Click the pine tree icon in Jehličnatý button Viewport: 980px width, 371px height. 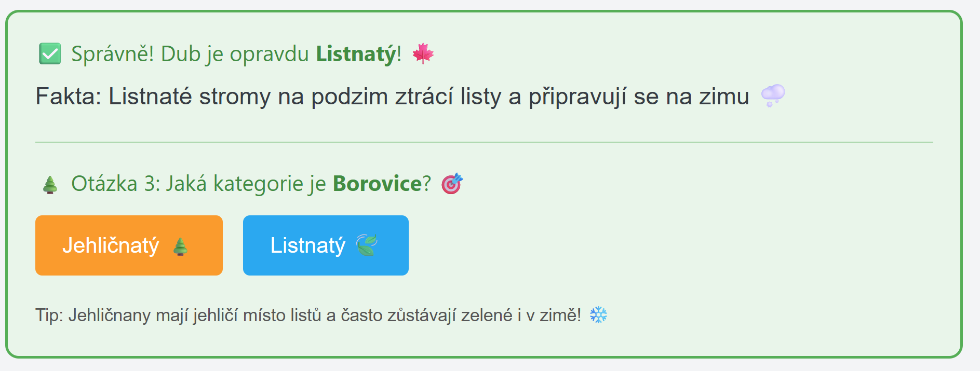[x=180, y=246]
